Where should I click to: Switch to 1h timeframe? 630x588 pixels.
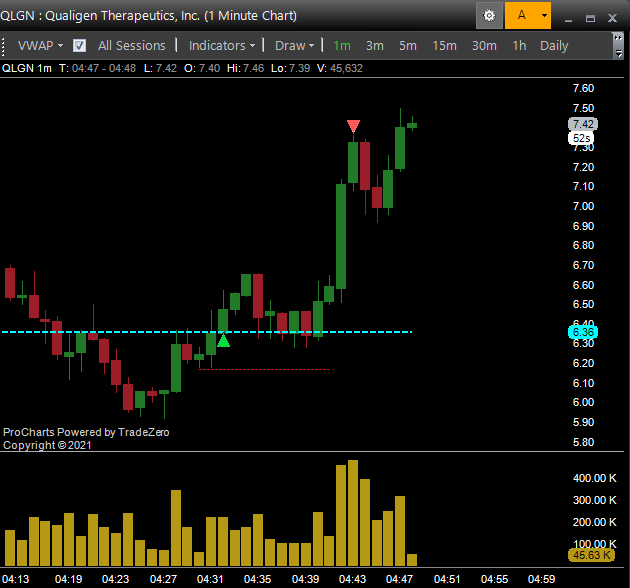[519, 45]
